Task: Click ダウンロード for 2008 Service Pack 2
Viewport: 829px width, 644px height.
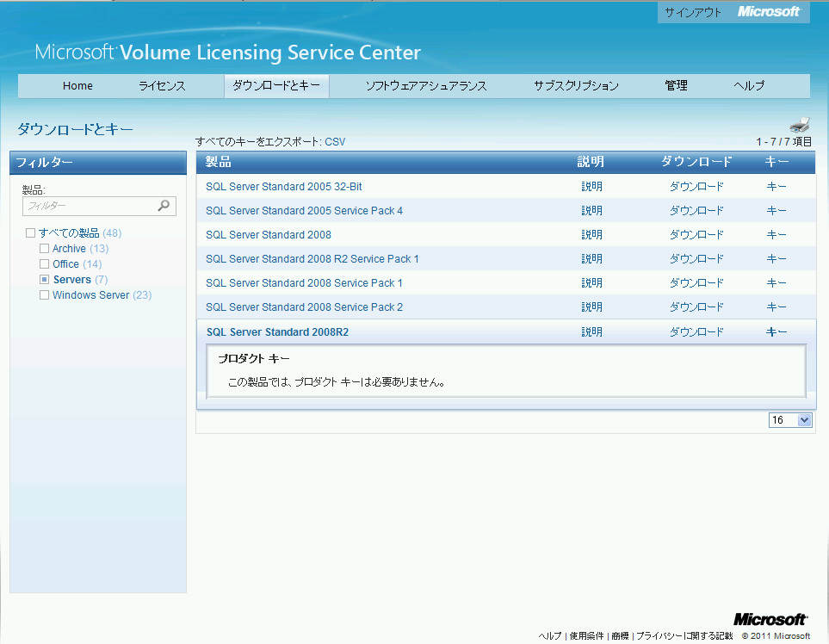Action: click(696, 307)
